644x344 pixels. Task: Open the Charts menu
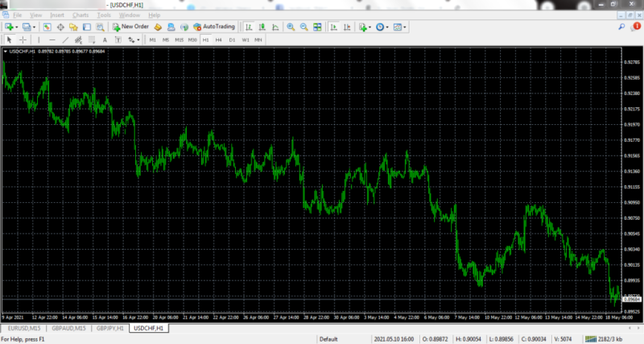click(80, 15)
